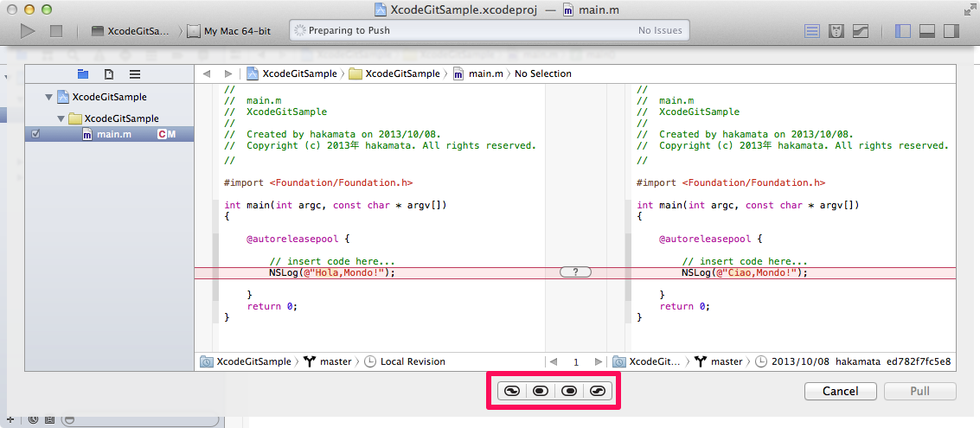Toggle the main.m file checkbox
The width and height of the screenshot is (980, 428).
35,134
